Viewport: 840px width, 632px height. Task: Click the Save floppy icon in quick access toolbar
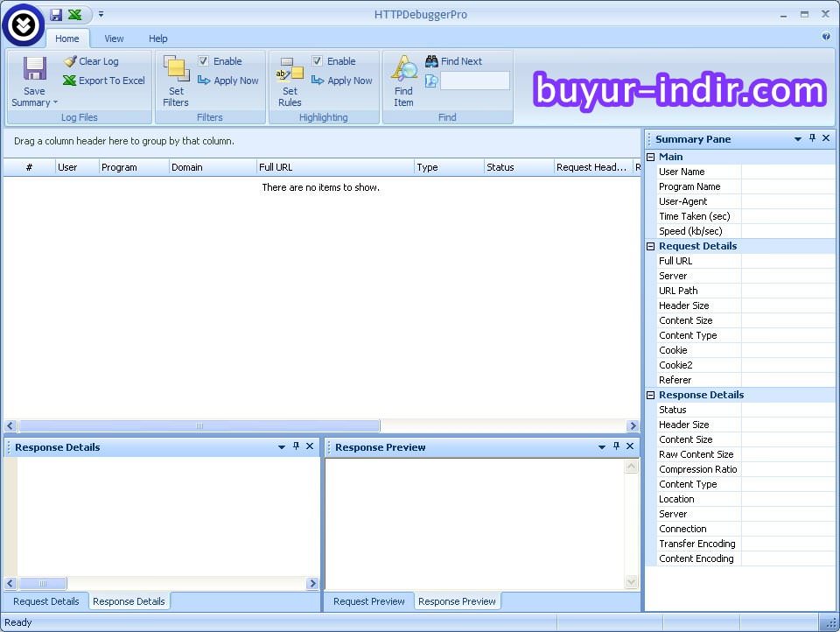click(x=56, y=15)
